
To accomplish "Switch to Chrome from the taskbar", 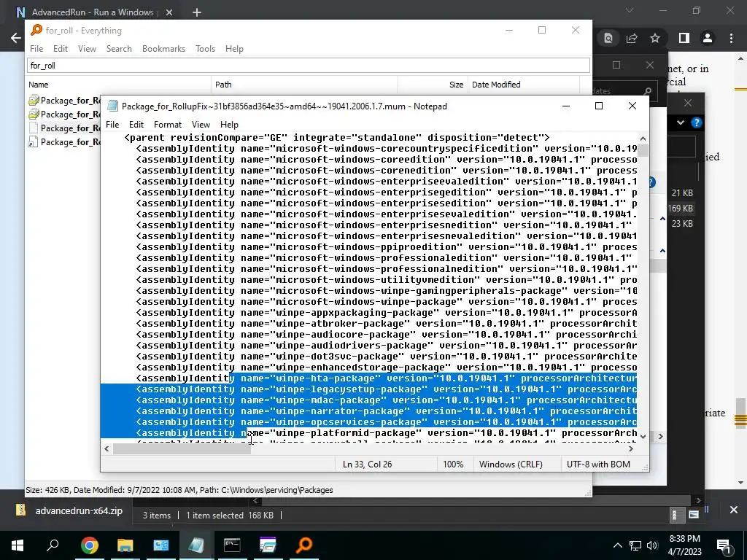I will click(x=89, y=545).
